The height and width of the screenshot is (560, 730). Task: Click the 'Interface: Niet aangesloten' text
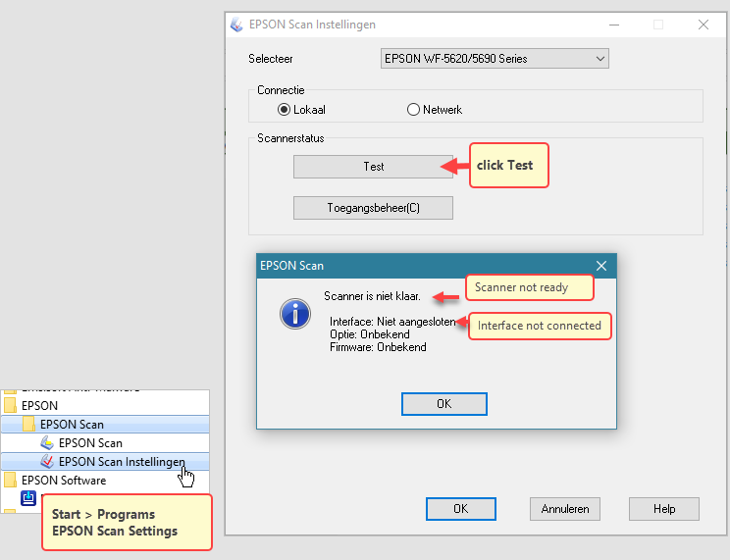(x=392, y=322)
